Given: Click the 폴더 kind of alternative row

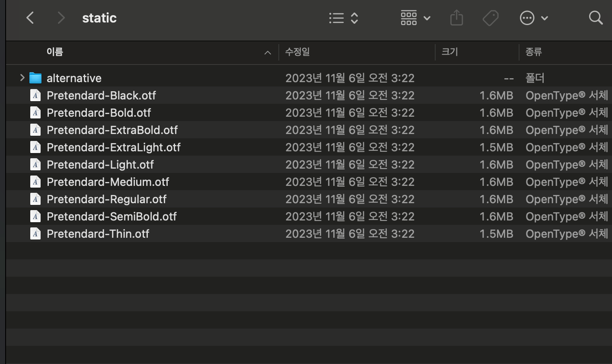Looking at the screenshot, I should pyautogui.click(x=535, y=78).
